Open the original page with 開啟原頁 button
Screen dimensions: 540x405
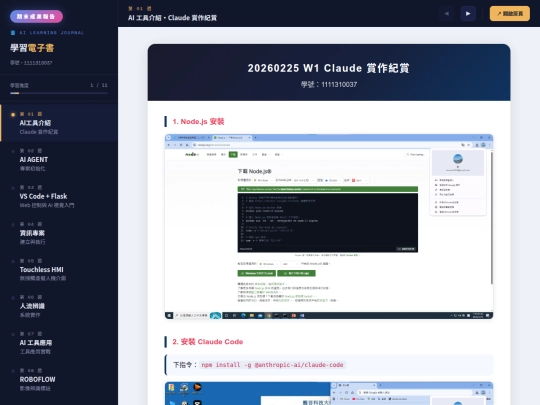[x=510, y=14]
